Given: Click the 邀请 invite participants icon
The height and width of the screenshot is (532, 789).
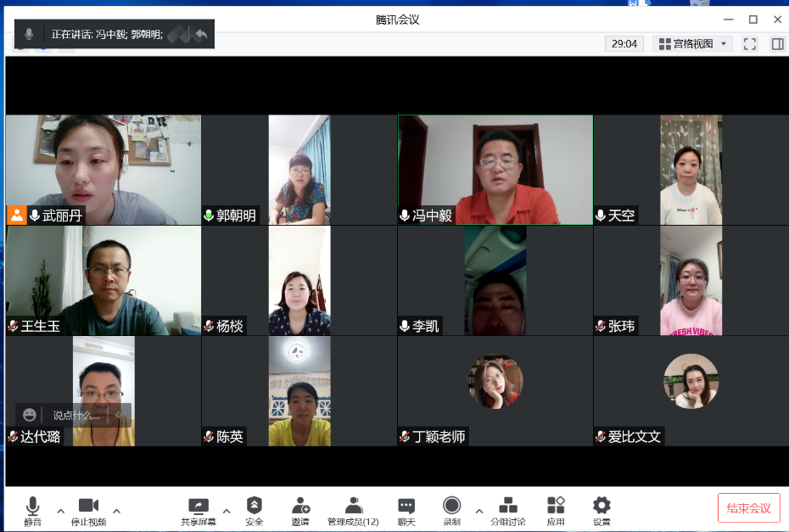Looking at the screenshot, I should click(300, 511).
